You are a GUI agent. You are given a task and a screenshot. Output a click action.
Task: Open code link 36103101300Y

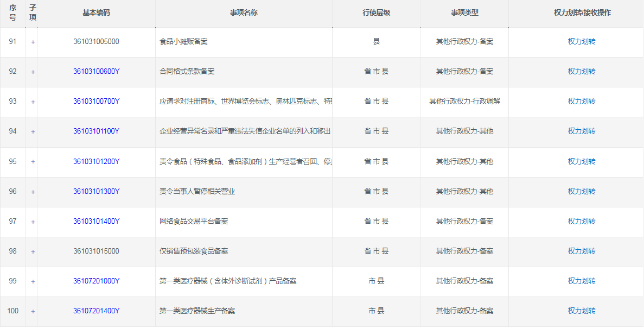tap(96, 192)
